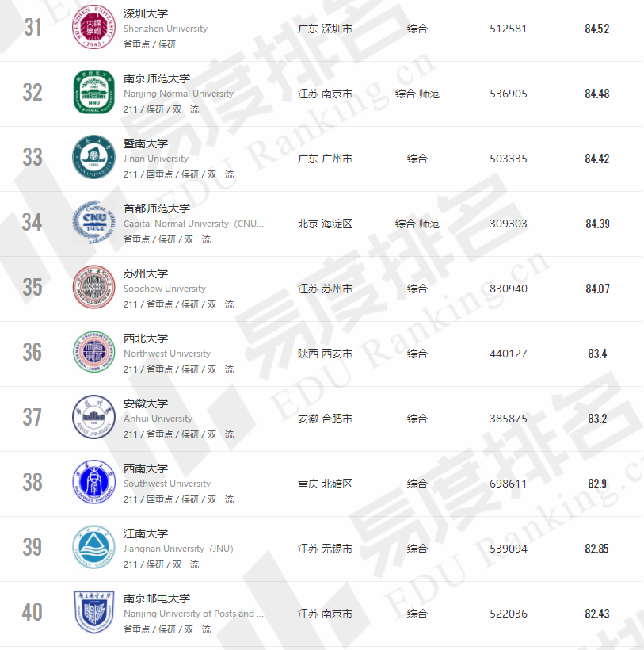
Task: Click the Northwest University logo
Action: [x=94, y=354]
